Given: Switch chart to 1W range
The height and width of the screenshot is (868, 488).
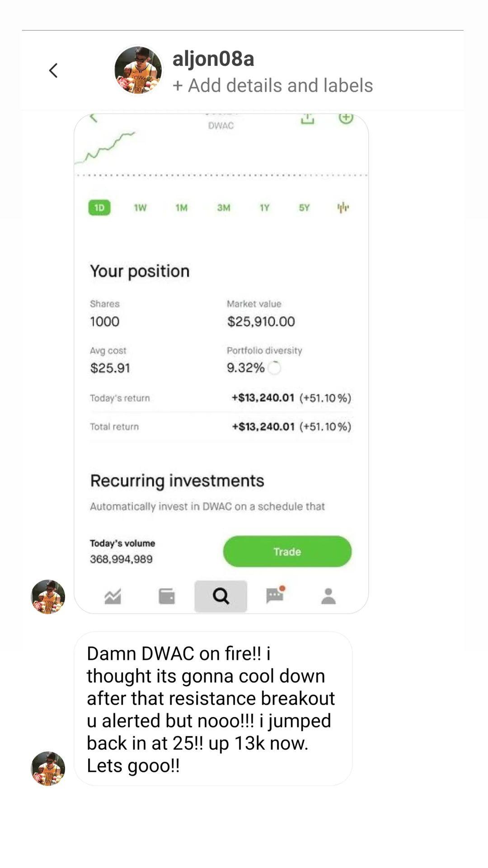Looking at the screenshot, I should tap(140, 208).
